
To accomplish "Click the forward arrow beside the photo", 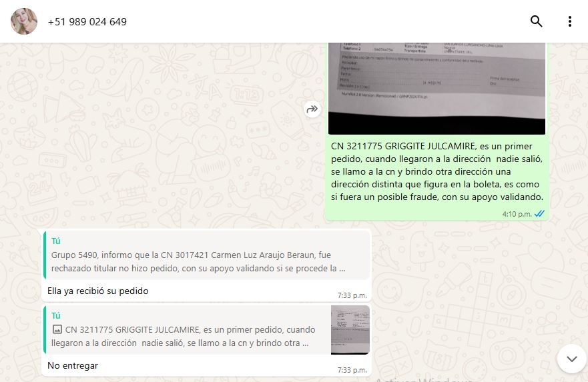I will click(312, 110).
